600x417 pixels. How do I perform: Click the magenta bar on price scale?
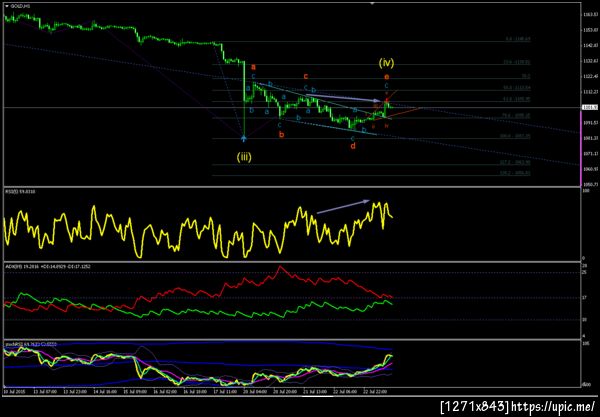(581, 148)
